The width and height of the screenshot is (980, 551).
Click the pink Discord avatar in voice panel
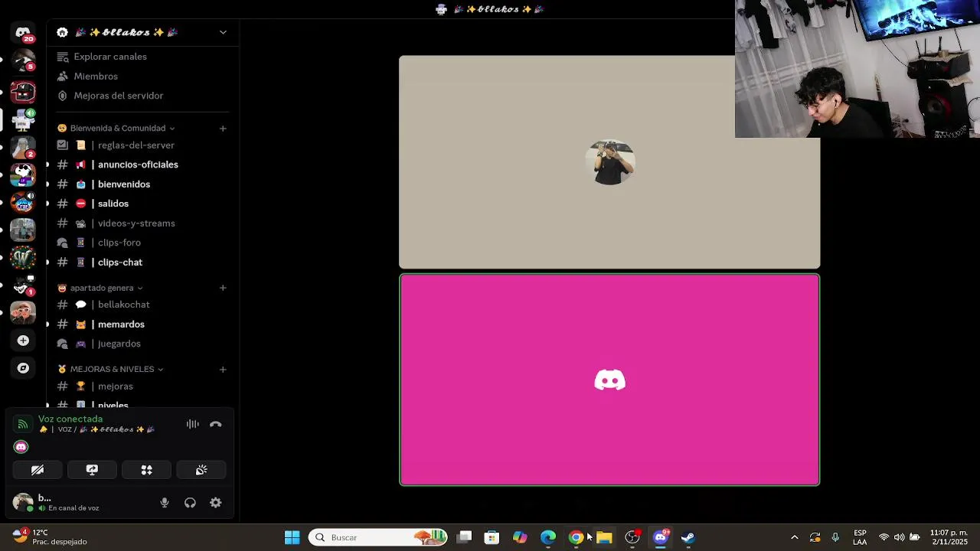tap(21, 447)
